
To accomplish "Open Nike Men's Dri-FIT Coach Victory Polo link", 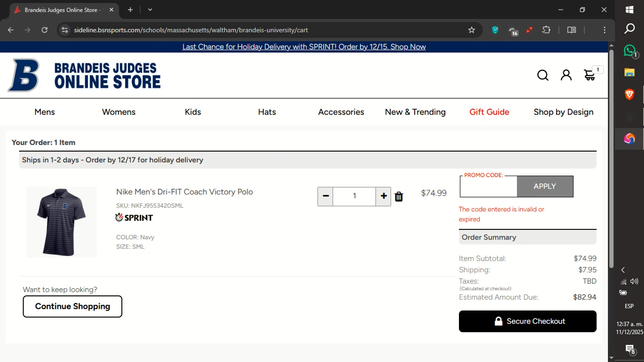I will (x=185, y=192).
